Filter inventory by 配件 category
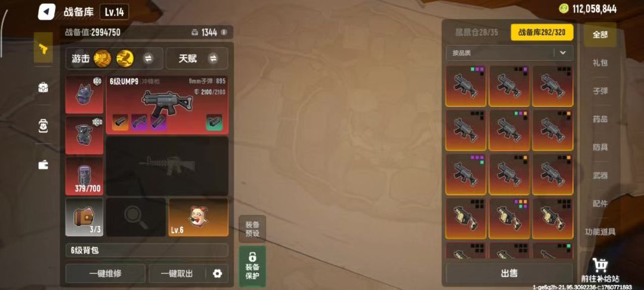Viewport: 644px width, 290px height. [x=600, y=203]
